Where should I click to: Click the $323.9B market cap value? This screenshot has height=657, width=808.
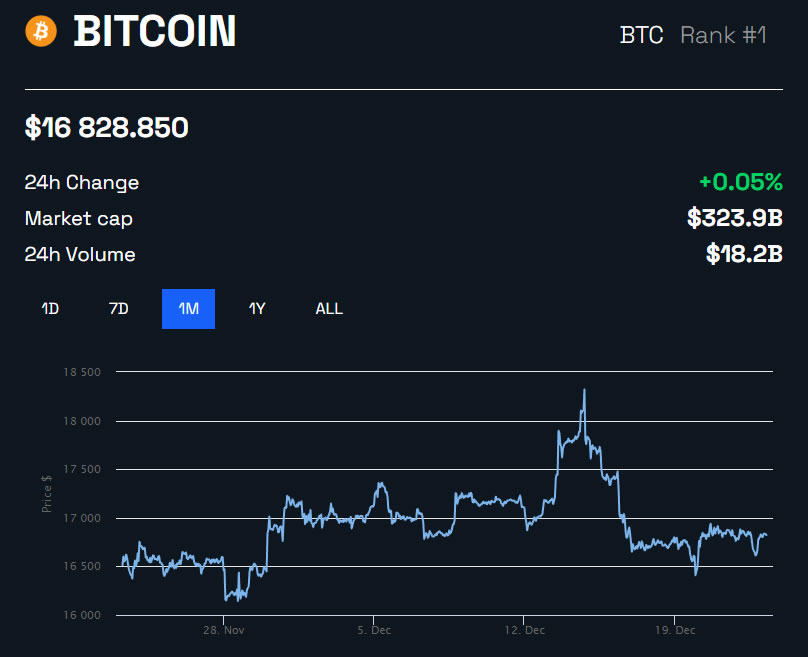tap(734, 218)
